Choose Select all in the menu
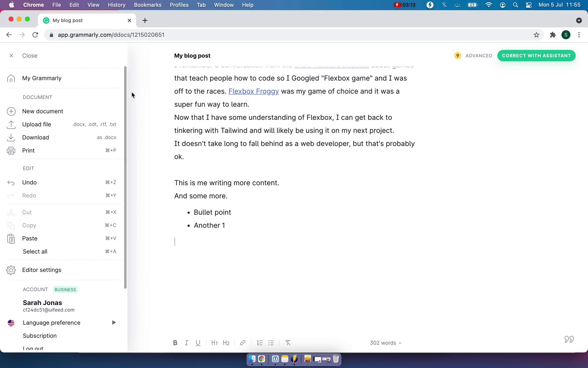 (35, 251)
